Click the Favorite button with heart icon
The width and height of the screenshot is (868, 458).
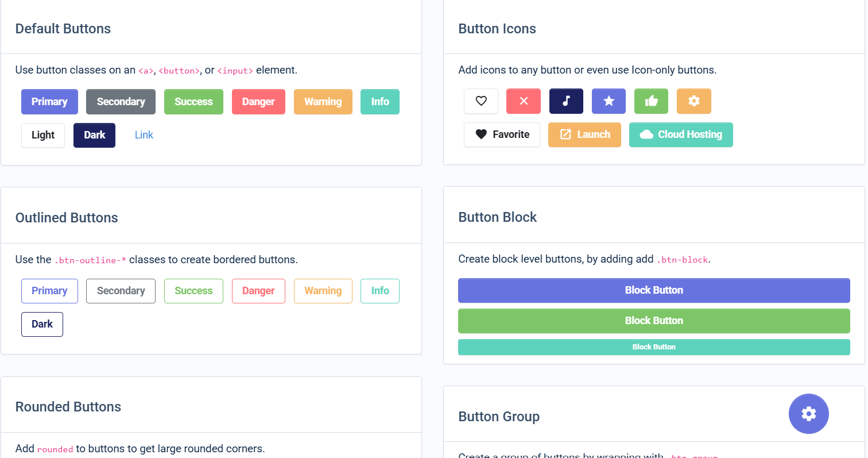point(502,134)
